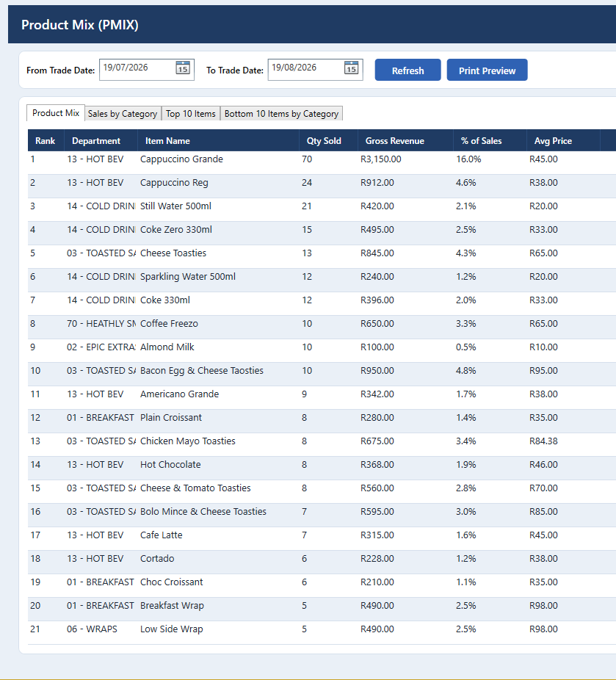
Task: Click the R46.00 average price value
Action: [x=543, y=464]
